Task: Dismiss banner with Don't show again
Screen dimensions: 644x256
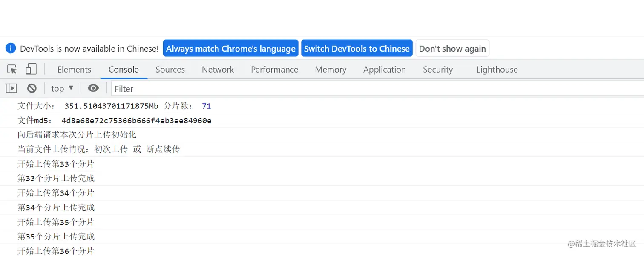Action: tap(452, 49)
